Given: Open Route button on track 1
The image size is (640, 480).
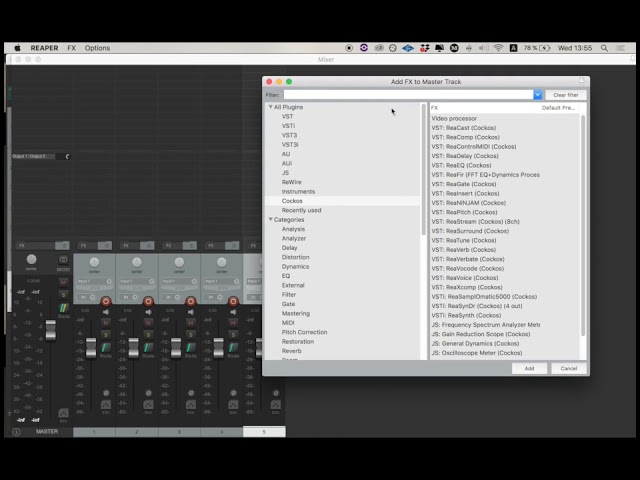Looking at the screenshot, I should coord(106,349).
